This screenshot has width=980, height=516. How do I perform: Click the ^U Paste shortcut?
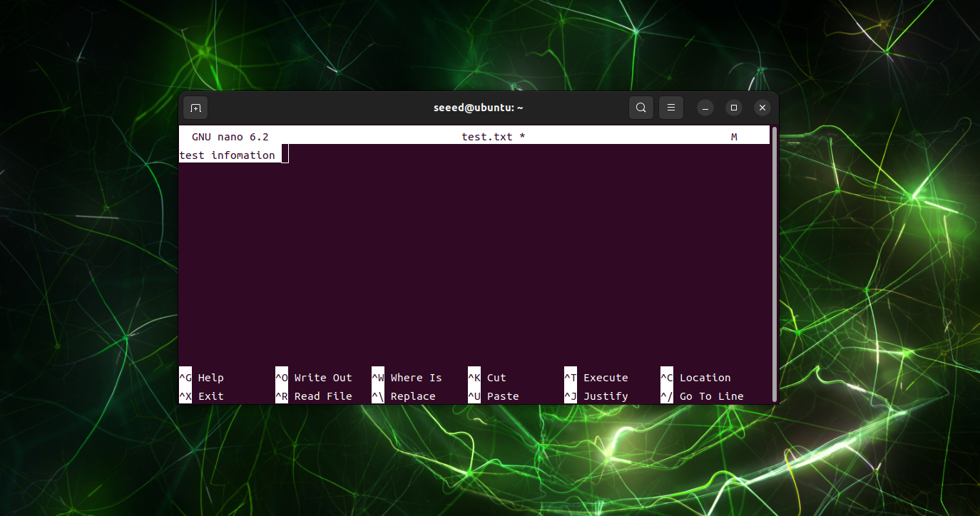tap(494, 396)
